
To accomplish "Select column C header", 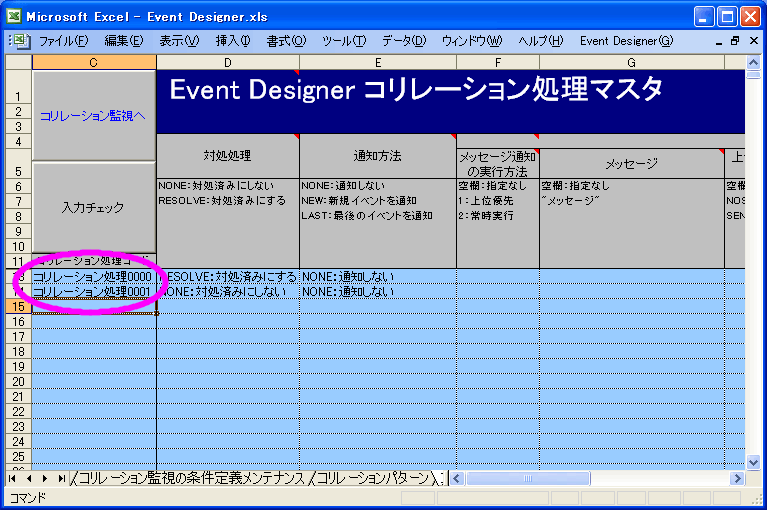I will pyautogui.click(x=94, y=62).
